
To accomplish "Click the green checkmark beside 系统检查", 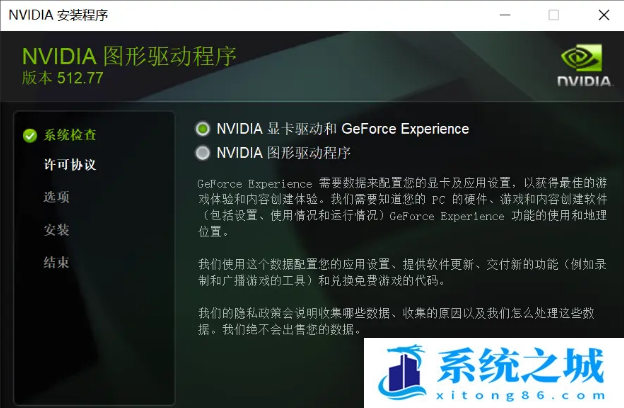I will pos(30,135).
